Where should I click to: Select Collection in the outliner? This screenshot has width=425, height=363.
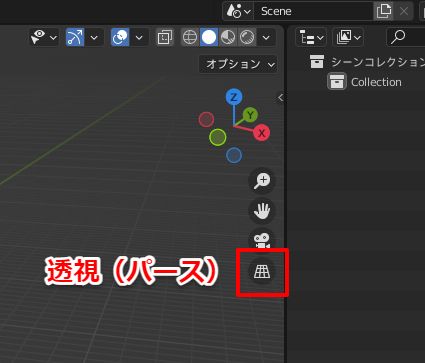click(376, 82)
